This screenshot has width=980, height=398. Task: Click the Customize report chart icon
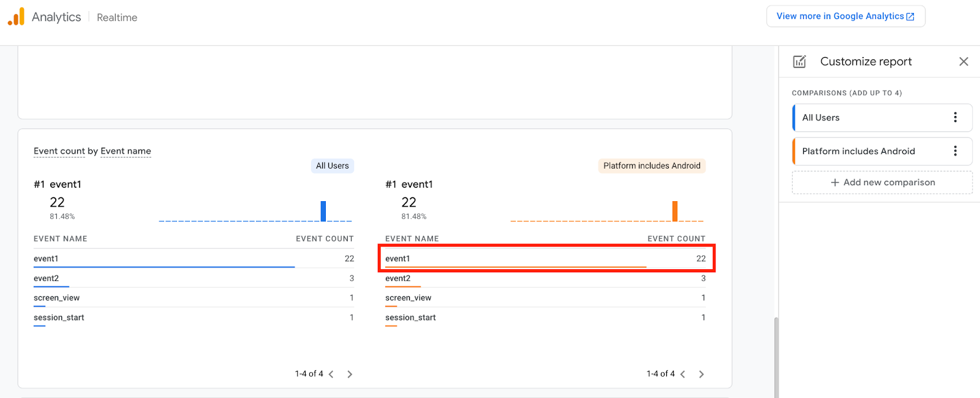point(799,61)
